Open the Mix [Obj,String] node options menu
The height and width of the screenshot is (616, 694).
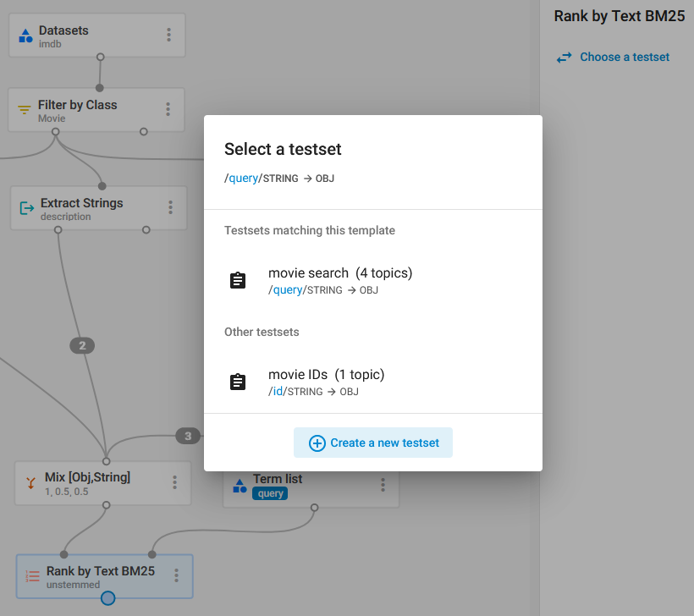click(x=175, y=482)
